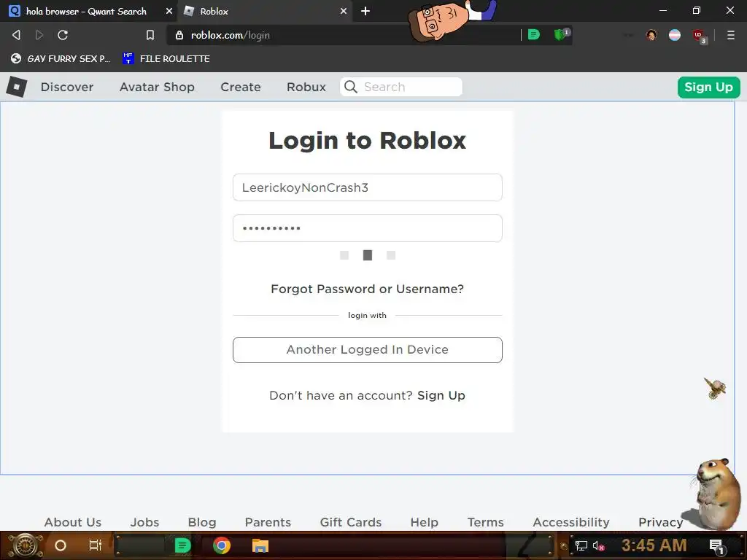Bookmark this page with the bookmark icon

tap(150, 35)
